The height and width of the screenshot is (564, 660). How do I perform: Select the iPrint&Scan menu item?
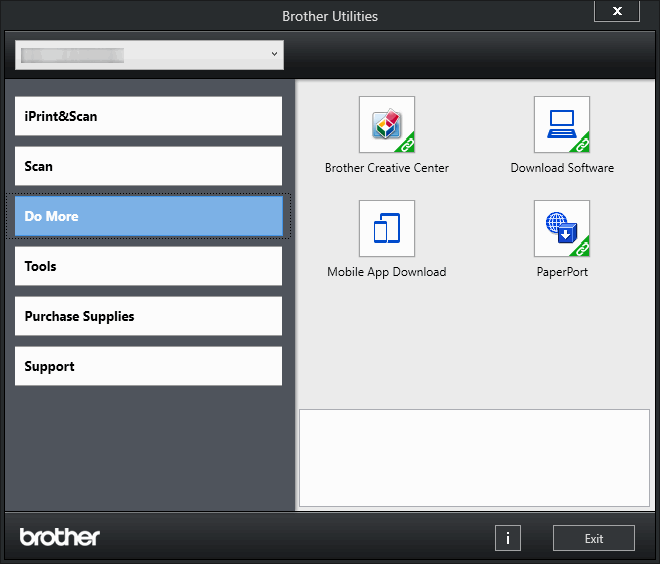point(148,116)
